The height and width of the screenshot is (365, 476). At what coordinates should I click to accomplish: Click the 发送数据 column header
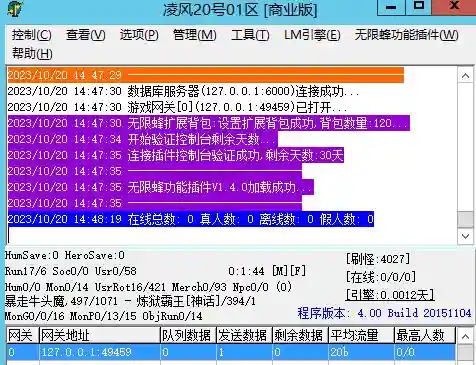coord(244,335)
